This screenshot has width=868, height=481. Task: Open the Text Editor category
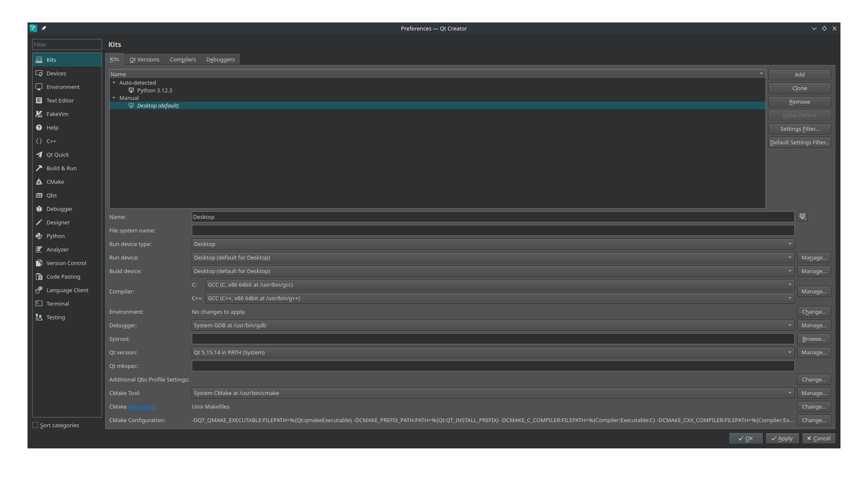[x=67, y=100]
